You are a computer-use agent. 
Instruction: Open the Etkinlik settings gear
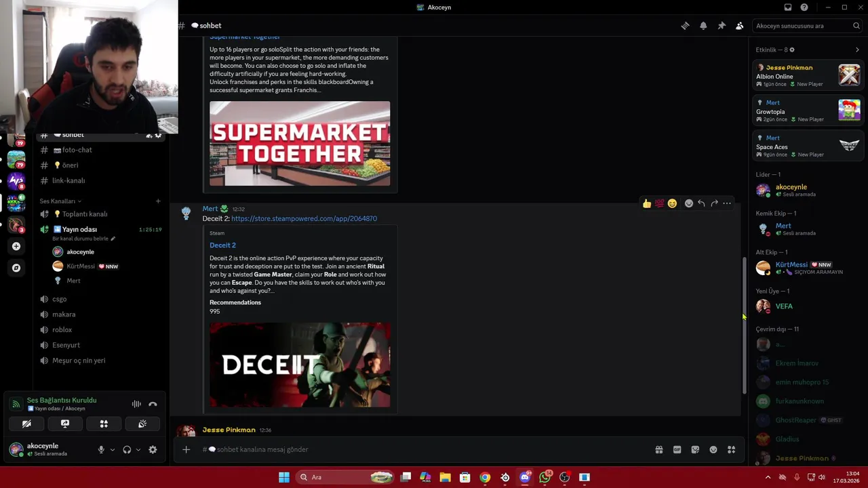click(x=792, y=49)
